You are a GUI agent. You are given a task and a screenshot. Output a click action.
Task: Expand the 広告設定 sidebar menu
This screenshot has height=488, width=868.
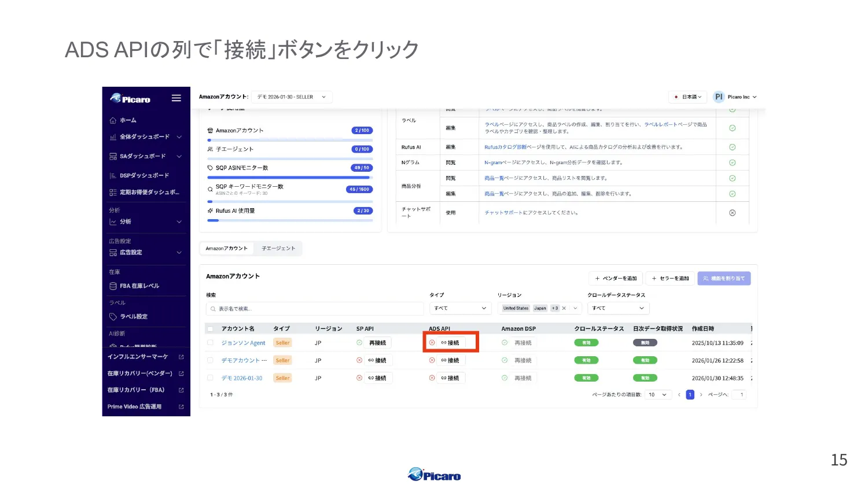coord(146,252)
